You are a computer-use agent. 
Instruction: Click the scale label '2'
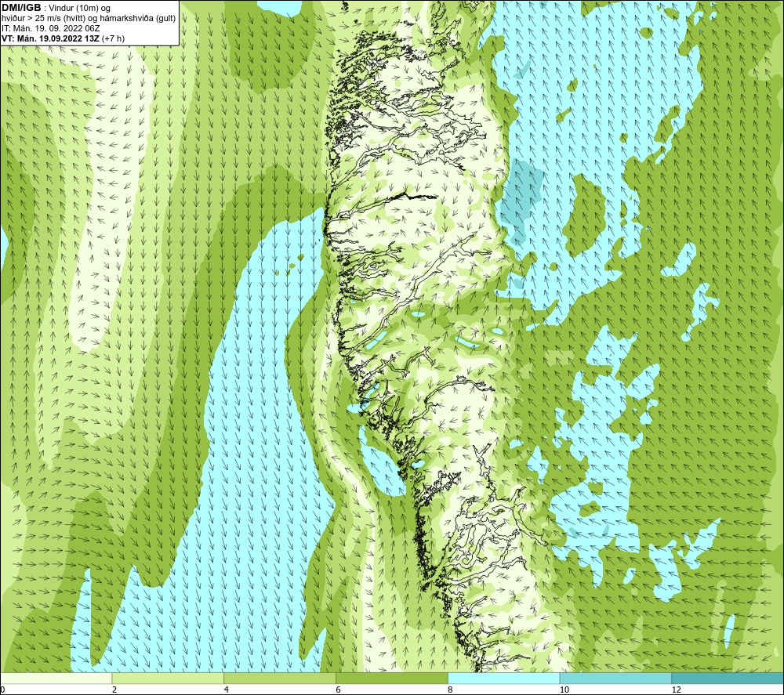(x=114, y=690)
